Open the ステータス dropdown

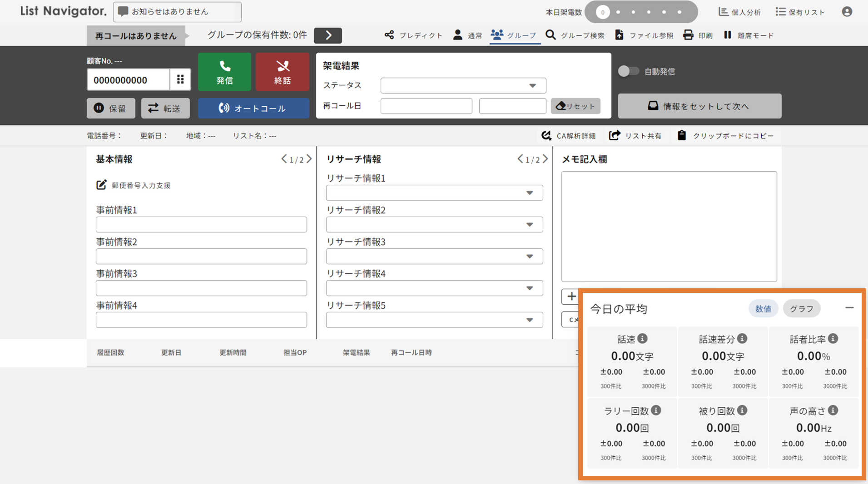click(x=463, y=85)
